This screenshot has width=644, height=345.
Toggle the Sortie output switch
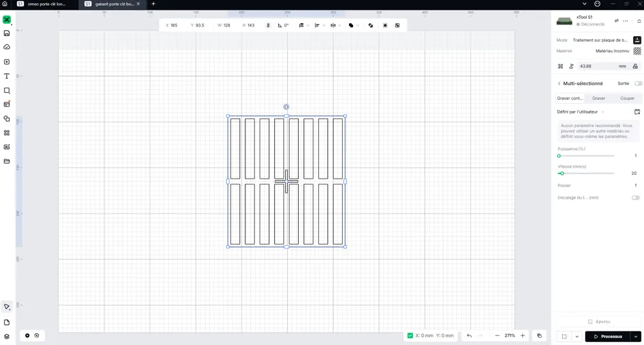pyautogui.click(x=638, y=83)
